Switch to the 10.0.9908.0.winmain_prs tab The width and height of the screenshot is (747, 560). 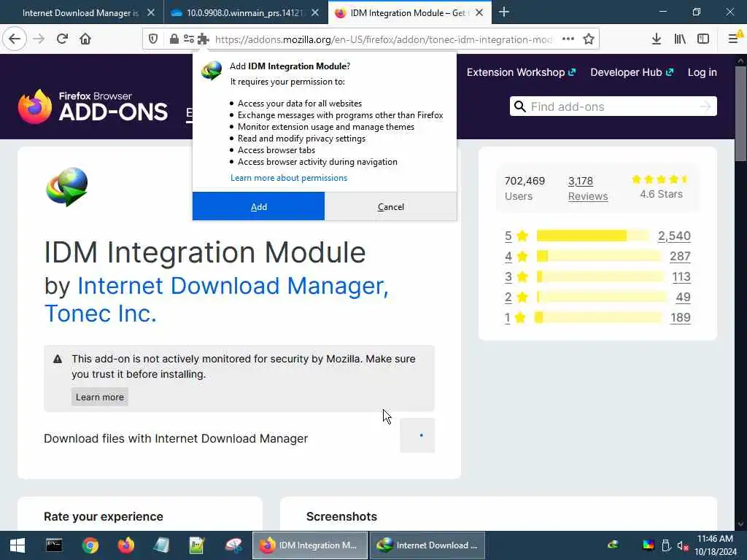245,13
